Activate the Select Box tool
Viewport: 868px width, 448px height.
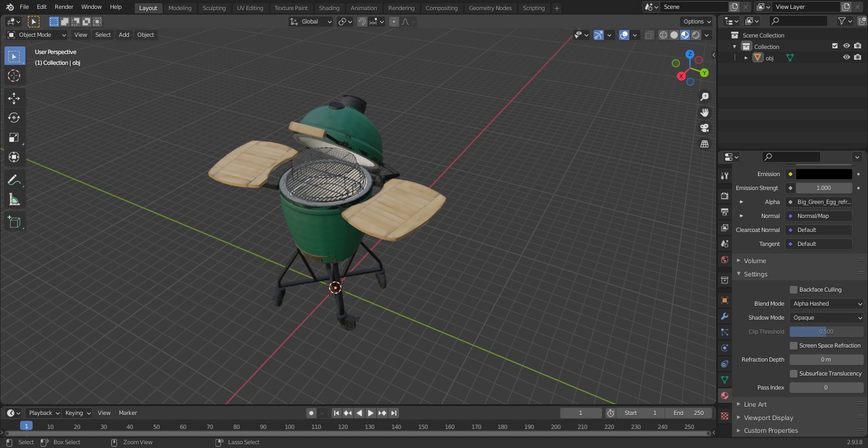[x=14, y=56]
